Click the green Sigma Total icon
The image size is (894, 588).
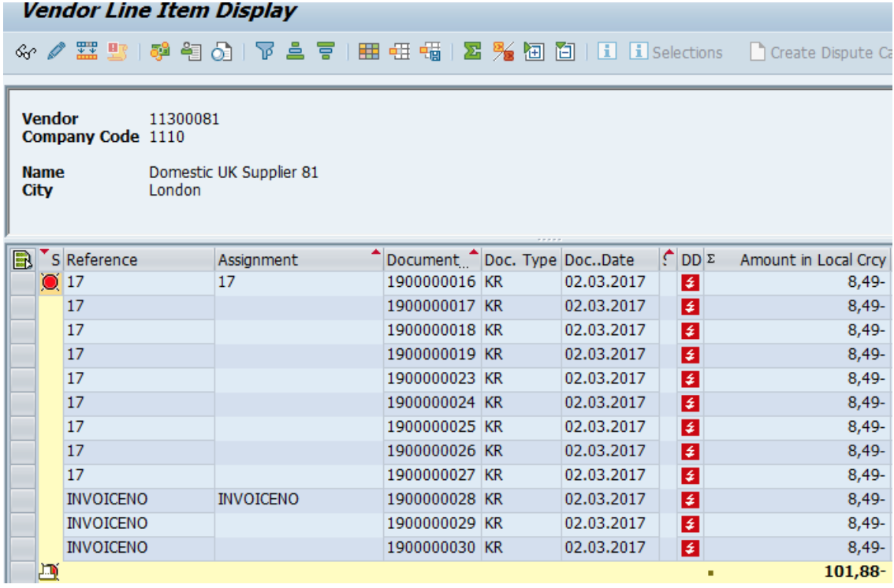[x=472, y=51]
